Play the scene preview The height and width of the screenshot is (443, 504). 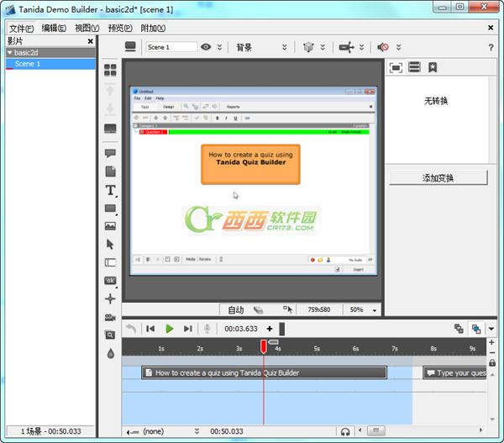[169, 329]
